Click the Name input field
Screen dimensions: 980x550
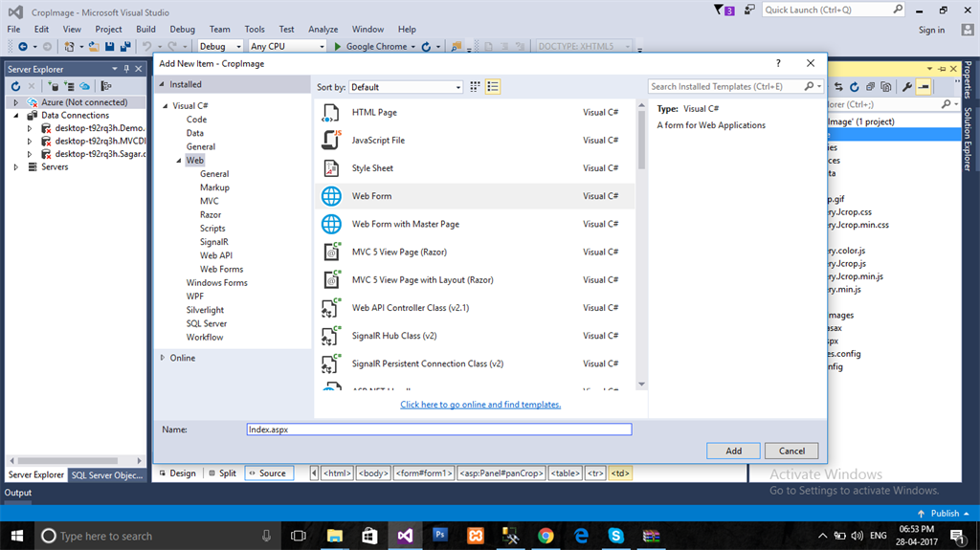438,429
